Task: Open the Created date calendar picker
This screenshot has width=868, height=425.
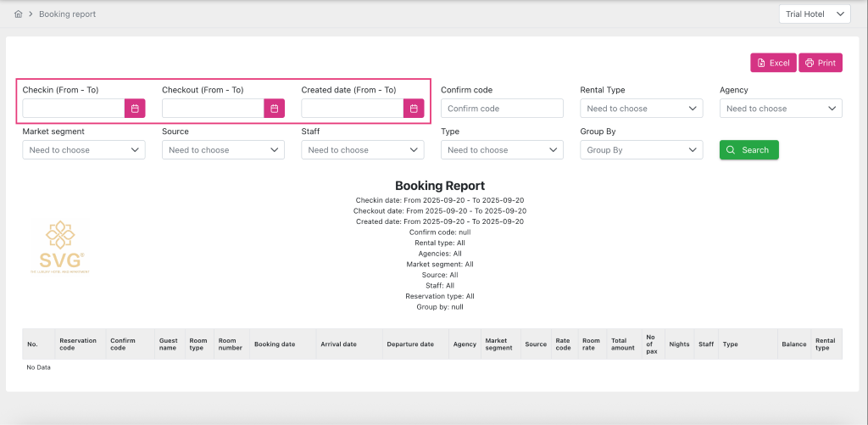Action: (x=414, y=109)
